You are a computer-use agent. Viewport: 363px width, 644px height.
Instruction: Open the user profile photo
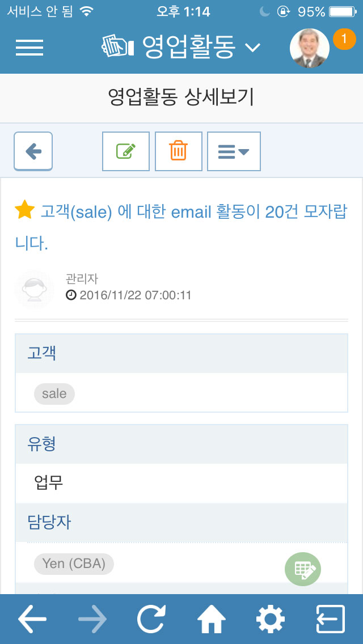[310, 48]
